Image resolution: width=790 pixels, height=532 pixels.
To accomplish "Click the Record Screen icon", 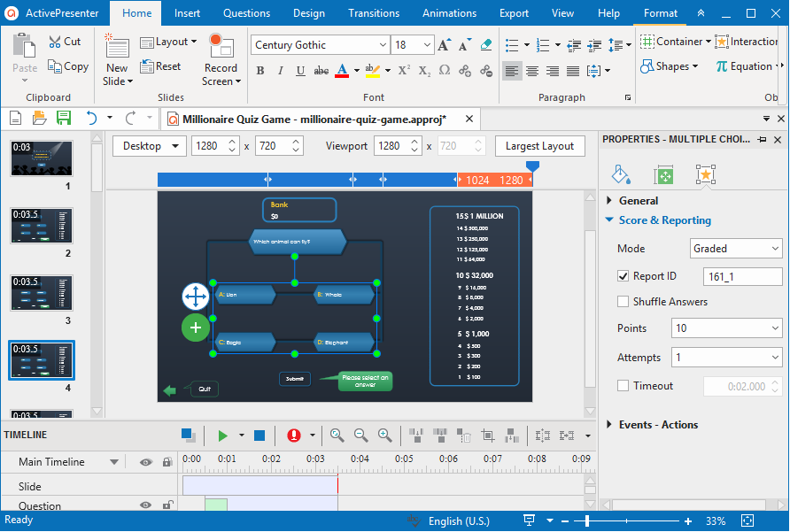I will (221, 48).
